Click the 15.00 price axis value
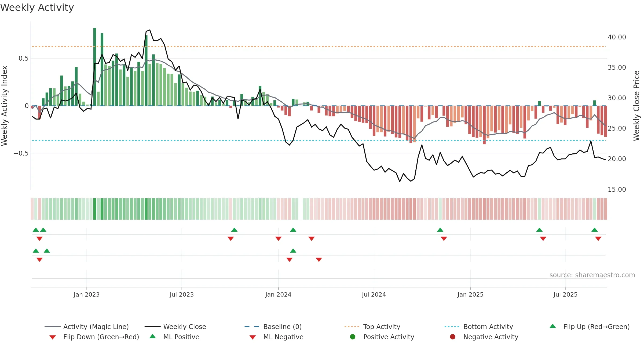 click(617, 189)
